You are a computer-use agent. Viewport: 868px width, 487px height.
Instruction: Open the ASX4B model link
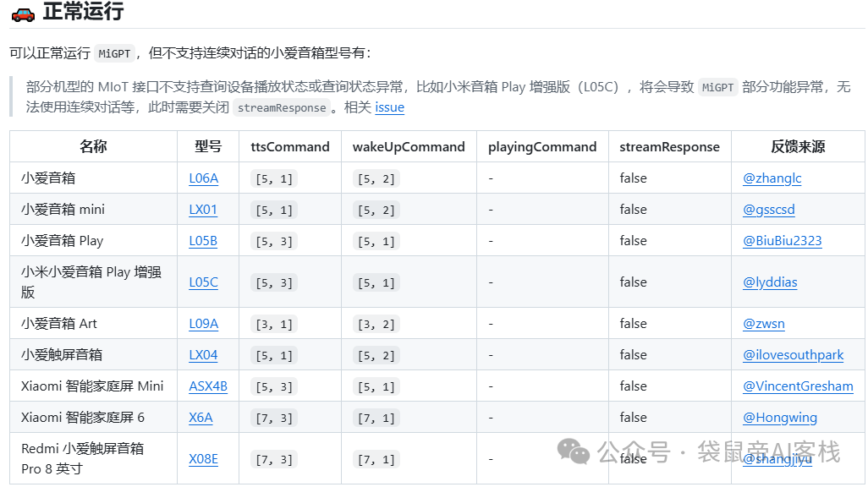coord(208,386)
